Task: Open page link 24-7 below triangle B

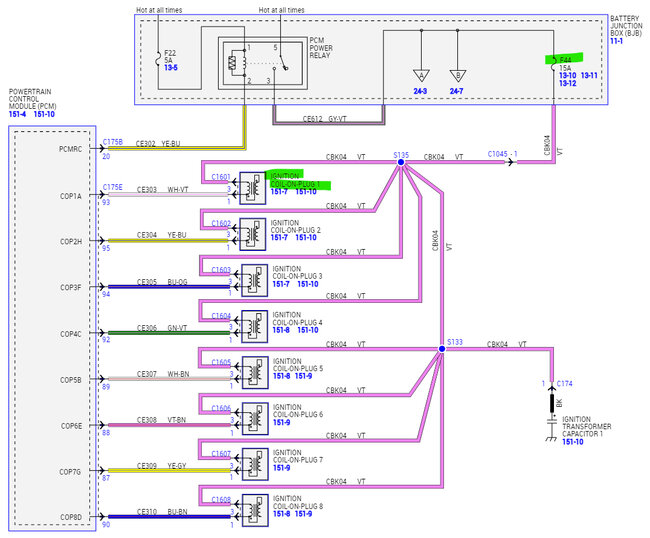Action: coord(456,91)
